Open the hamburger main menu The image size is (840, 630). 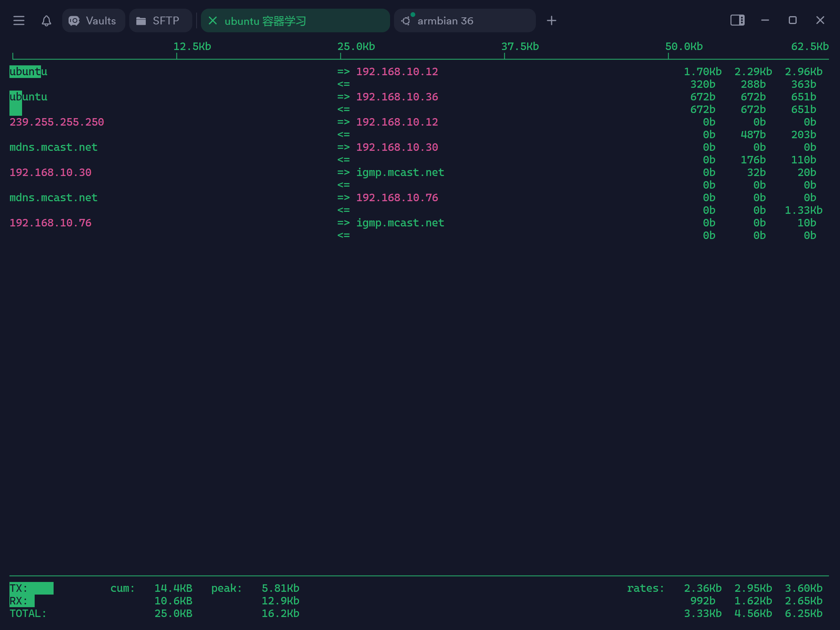pos(19,20)
